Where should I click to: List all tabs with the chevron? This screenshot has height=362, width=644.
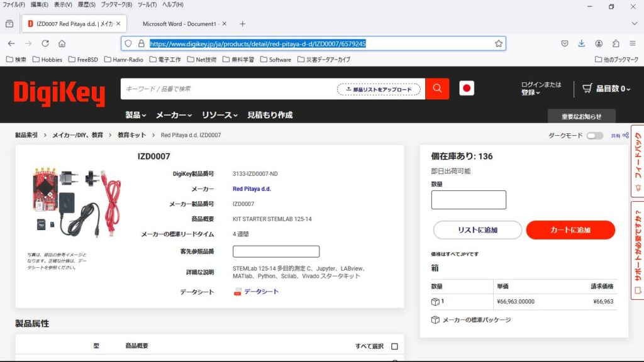coord(634,24)
